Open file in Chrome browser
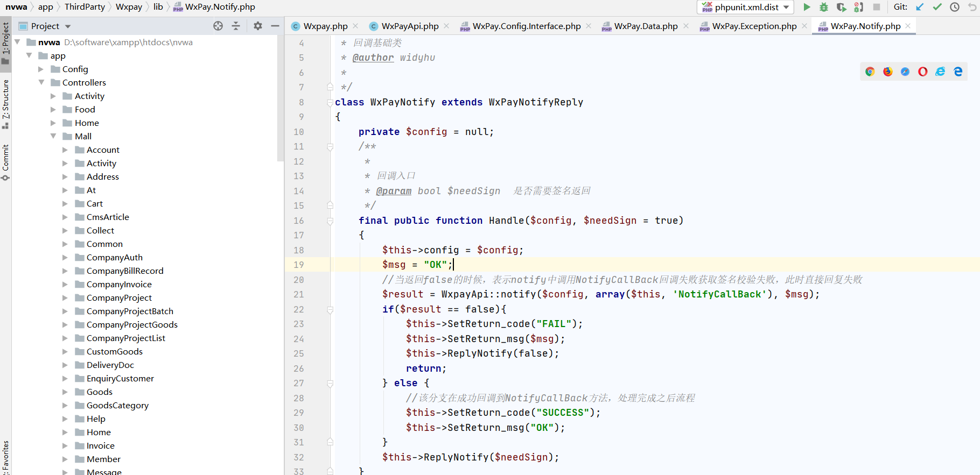Viewport: 980px width, 475px height. coord(870,72)
